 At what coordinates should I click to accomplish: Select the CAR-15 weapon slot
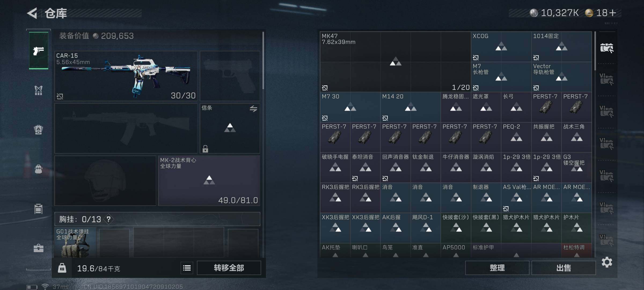coord(126,76)
